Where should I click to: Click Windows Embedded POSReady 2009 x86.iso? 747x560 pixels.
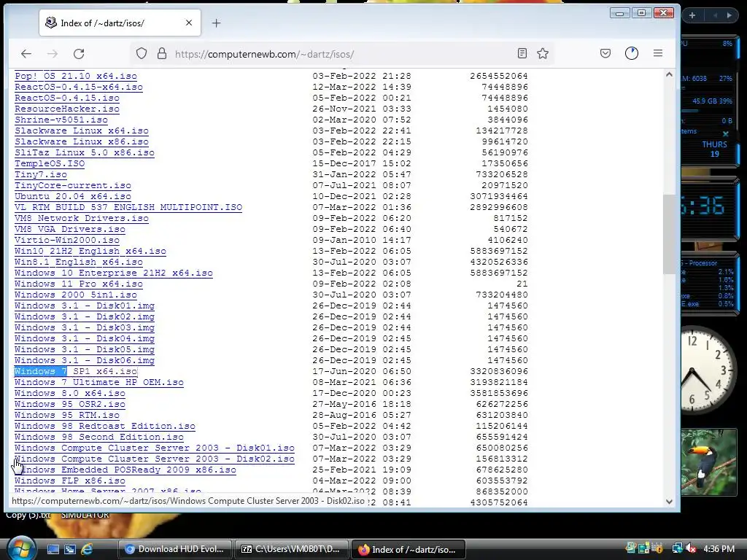click(x=125, y=470)
